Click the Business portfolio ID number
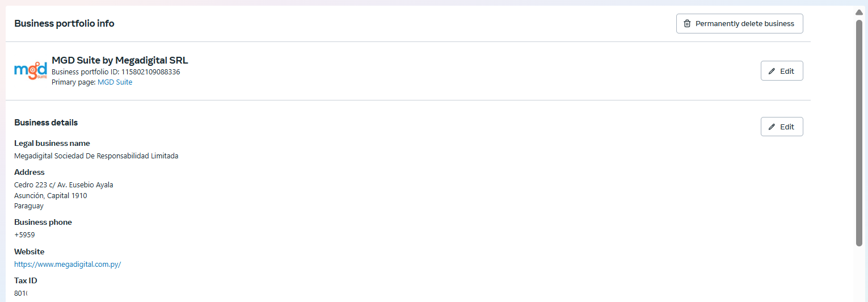Viewport: 868px width, 302px height. [150, 72]
